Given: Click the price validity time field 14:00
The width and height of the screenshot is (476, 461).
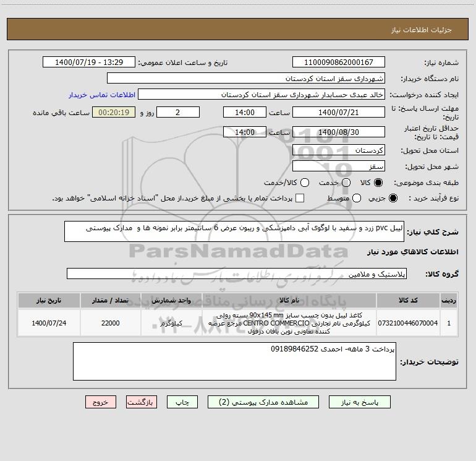Looking at the screenshot, I should click(245, 132).
